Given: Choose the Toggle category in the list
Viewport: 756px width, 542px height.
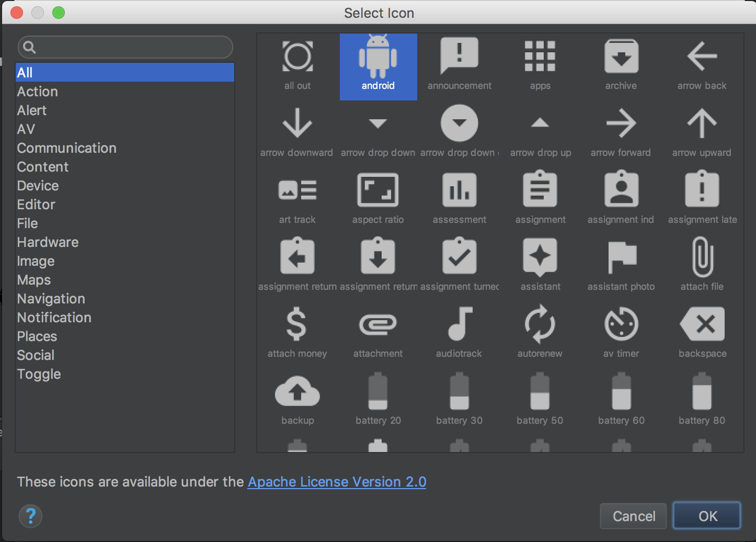Looking at the screenshot, I should pyautogui.click(x=39, y=374).
